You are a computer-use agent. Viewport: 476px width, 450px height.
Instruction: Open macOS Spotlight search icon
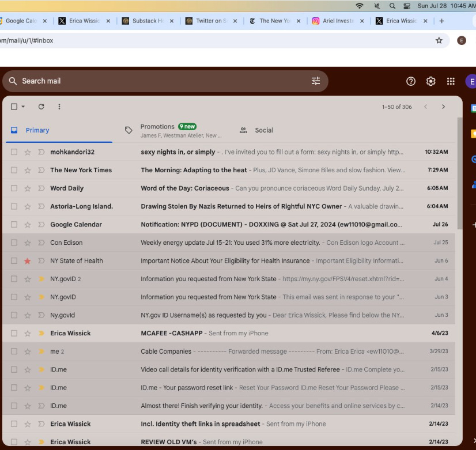pos(392,6)
